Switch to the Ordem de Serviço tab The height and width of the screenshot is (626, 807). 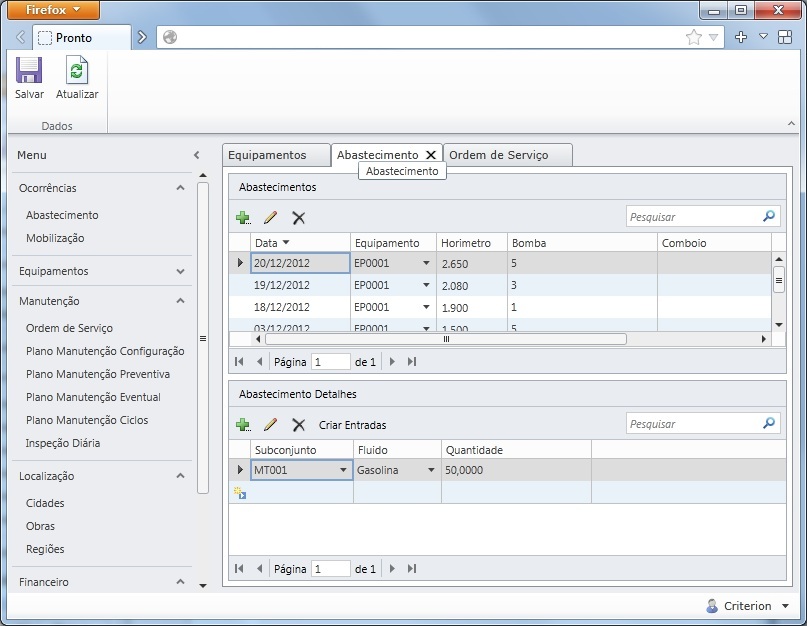[x=507, y=155]
